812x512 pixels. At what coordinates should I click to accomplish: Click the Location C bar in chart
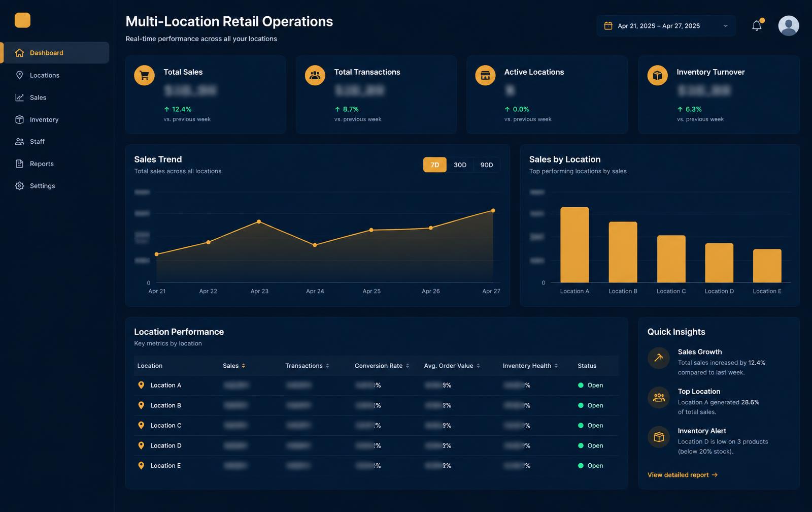[671, 259]
